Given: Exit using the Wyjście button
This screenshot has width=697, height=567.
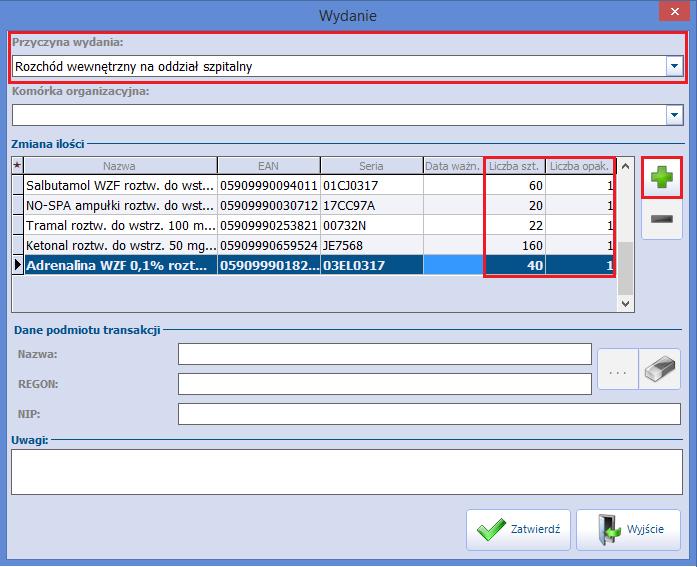Looking at the screenshot, I should [629, 530].
